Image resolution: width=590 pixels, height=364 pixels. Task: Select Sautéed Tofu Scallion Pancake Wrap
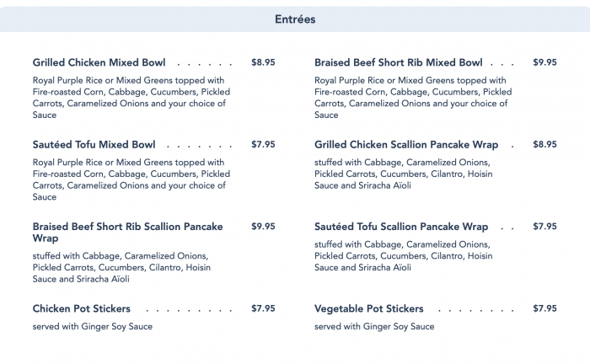[401, 227]
